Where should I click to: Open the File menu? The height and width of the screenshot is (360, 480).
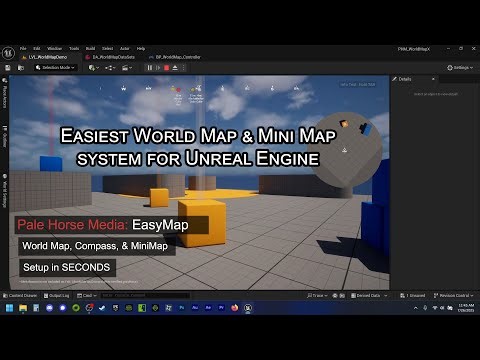tap(23, 49)
